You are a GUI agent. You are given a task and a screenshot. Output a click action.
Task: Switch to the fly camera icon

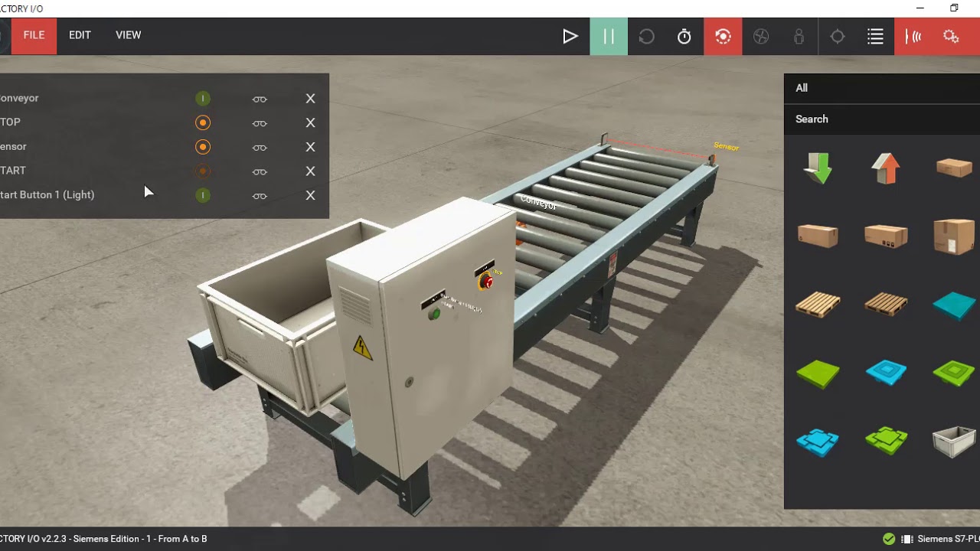(x=761, y=36)
